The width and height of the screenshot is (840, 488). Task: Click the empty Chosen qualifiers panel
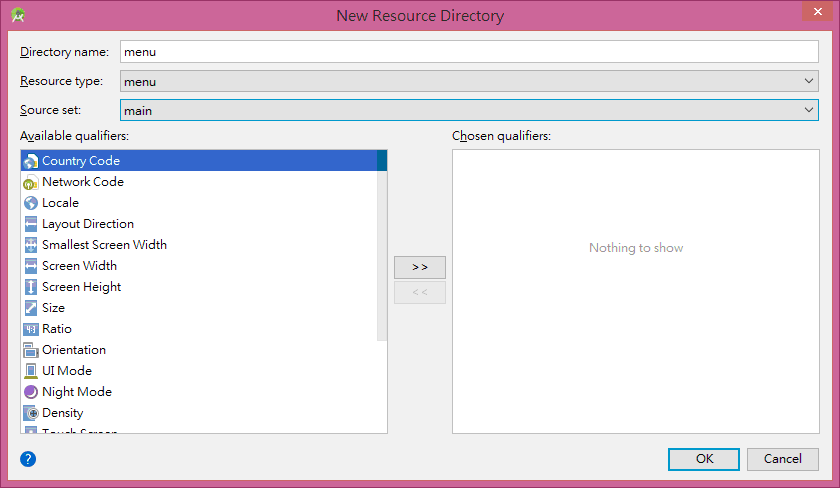click(x=636, y=291)
